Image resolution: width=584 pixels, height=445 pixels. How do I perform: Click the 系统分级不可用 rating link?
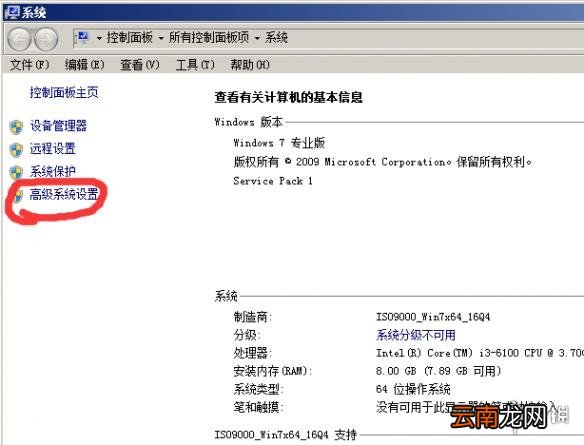pyautogui.click(x=416, y=335)
